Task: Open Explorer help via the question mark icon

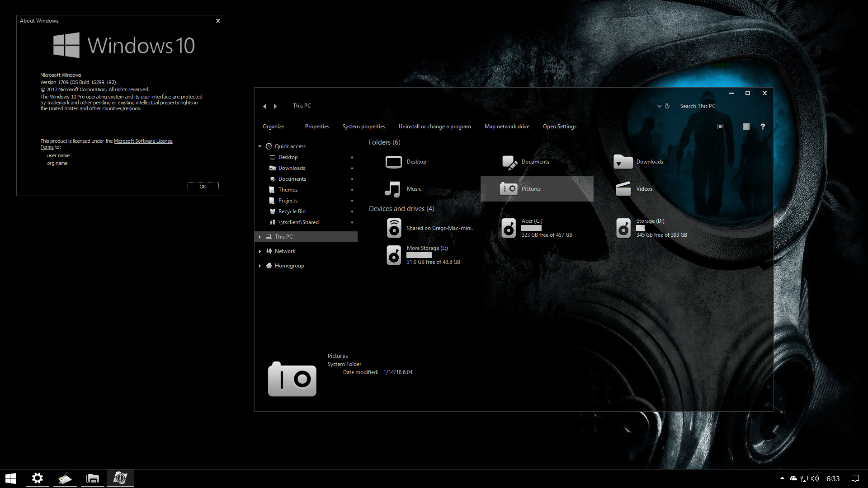Action: [763, 127]
